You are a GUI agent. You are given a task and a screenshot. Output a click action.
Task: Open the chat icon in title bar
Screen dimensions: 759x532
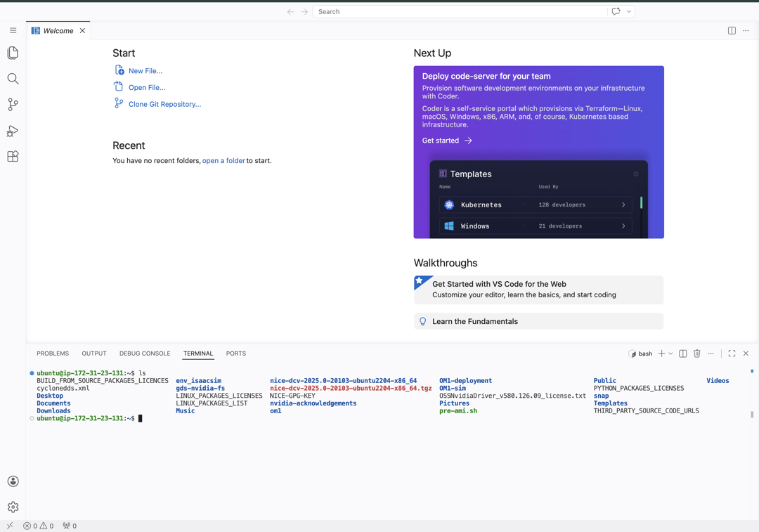point(616,12)
